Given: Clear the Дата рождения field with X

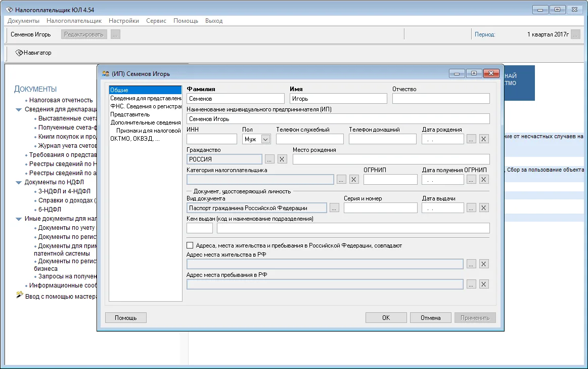Looking at the screenshot, I should 484,139.
